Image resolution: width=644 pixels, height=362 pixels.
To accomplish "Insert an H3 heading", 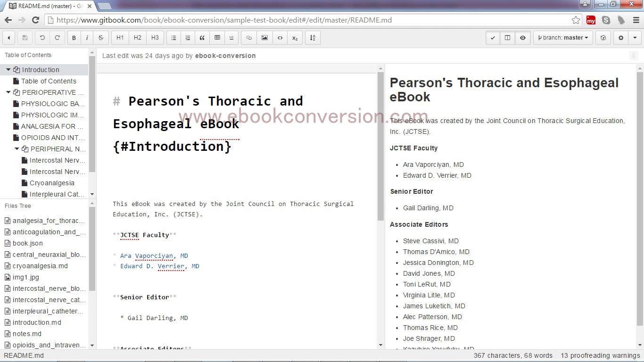I will pyautogui.click(x=155, y=38).
